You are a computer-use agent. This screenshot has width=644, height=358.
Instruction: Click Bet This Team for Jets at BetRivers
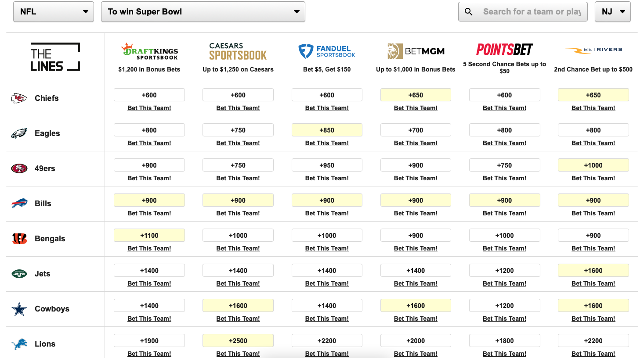(593, 283)
